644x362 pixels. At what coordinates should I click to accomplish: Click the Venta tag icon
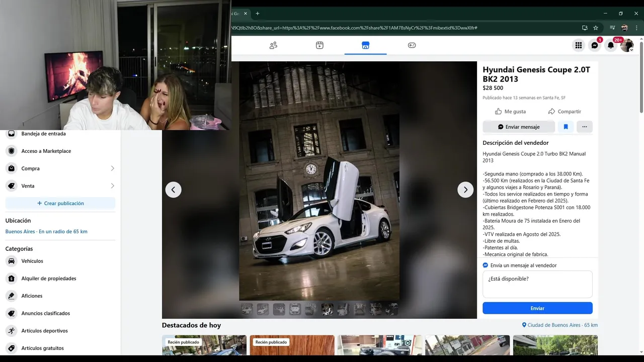(12, 186)
